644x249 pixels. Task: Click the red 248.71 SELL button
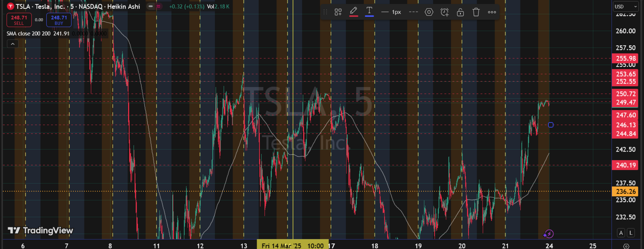point(19,20)
